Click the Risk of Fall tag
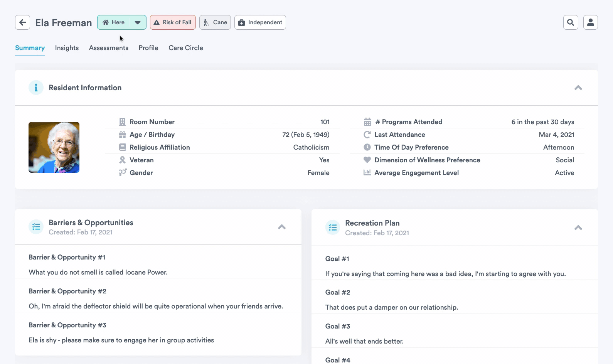The width and height of the screenshot is (613, 364). click(x=173, y=22)
